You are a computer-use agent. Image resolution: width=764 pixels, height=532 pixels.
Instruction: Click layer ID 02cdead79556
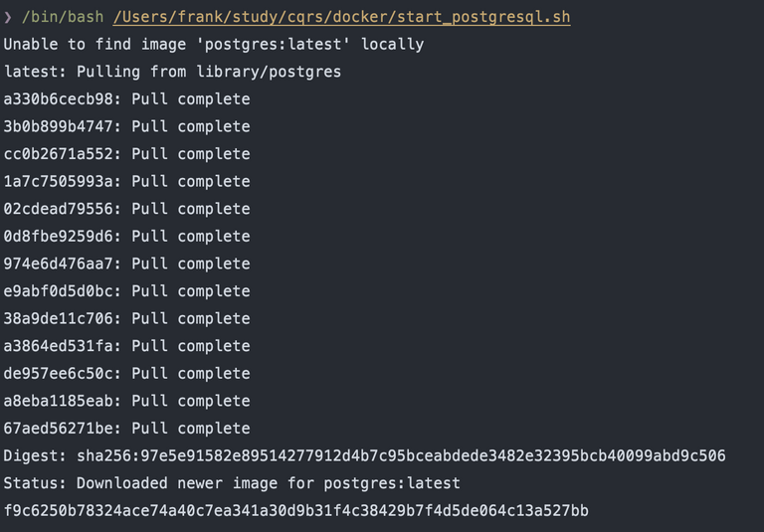tap(59, 209)
